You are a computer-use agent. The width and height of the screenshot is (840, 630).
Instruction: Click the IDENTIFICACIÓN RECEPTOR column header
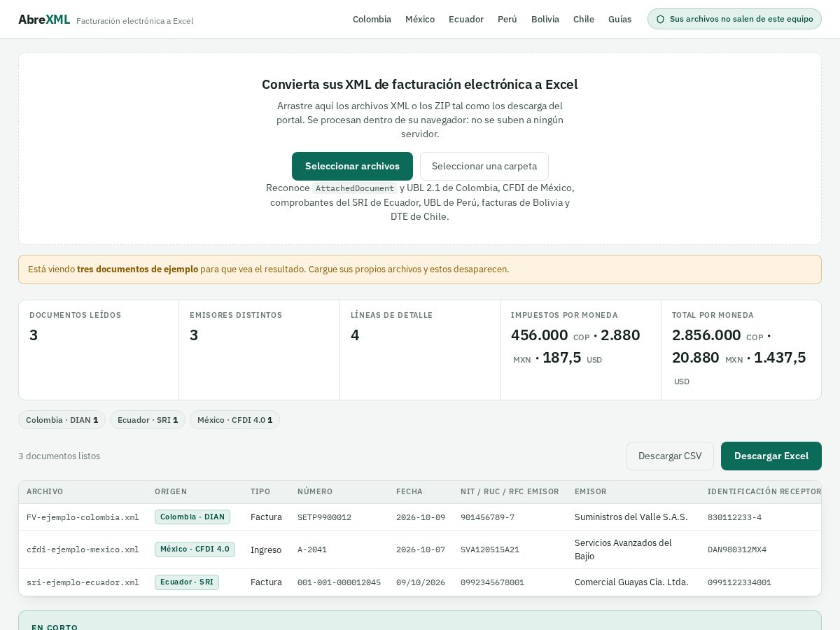click(x=764, y=491)
